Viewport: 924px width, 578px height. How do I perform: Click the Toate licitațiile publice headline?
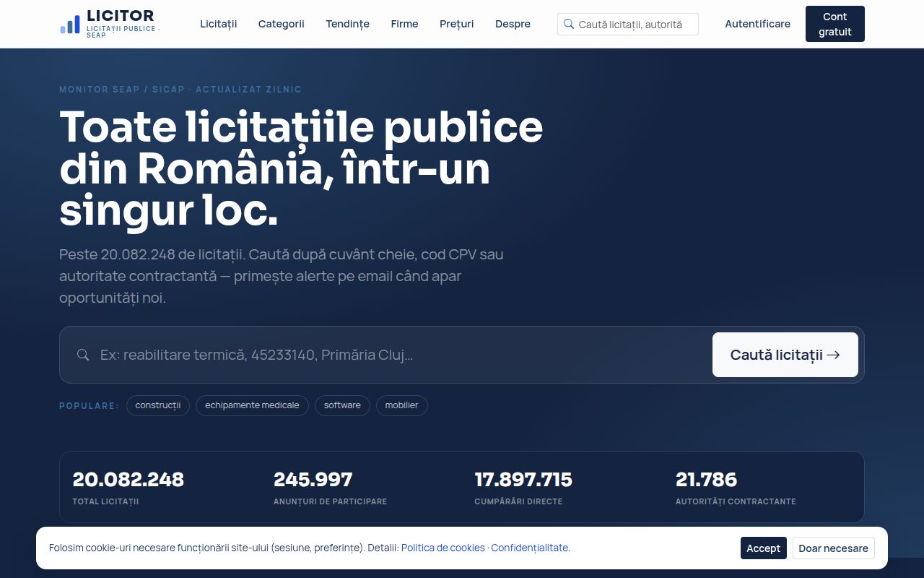[301, 168]
